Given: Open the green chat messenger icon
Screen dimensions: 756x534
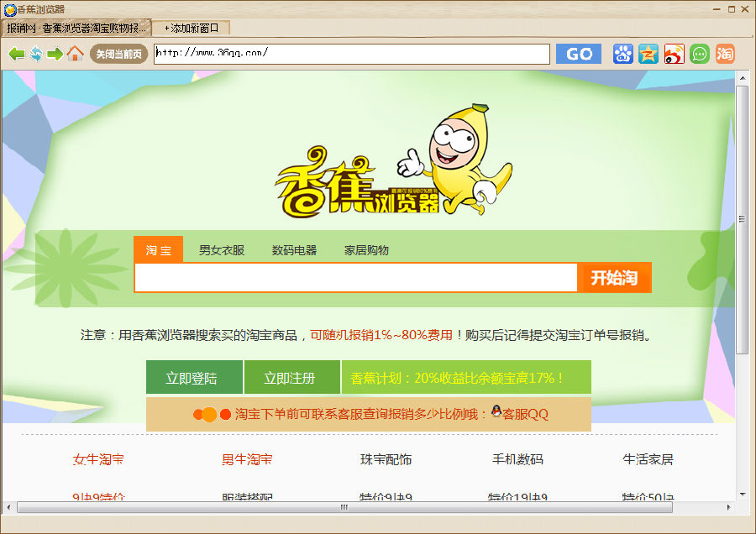Looking at the screenshot, I should 700,54.
